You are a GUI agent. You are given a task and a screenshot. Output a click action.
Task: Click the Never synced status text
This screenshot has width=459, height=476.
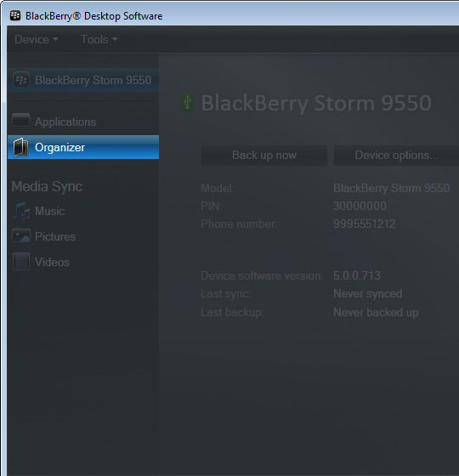click(x=367, y=293)
